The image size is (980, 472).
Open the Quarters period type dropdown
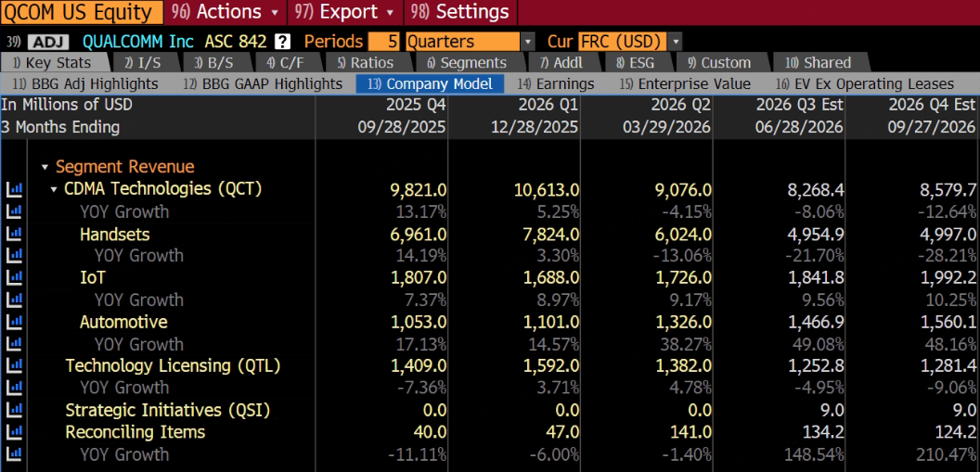pyautogui.click(x=527, y=42)
